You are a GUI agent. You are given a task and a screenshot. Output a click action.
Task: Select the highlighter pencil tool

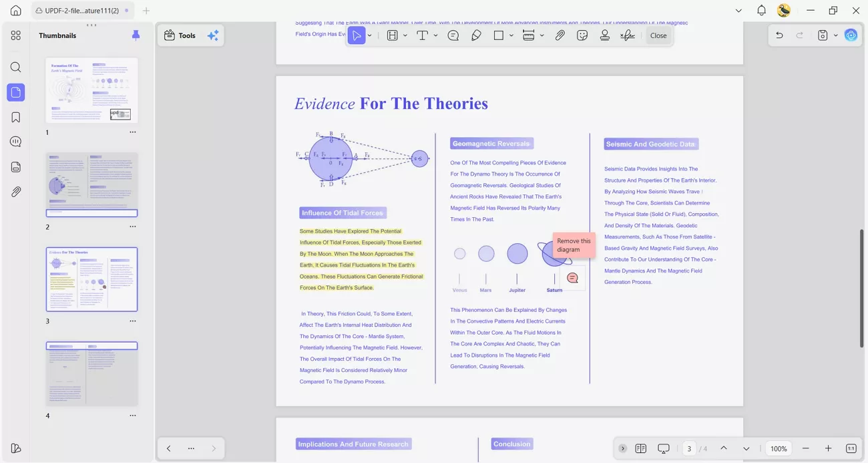pos(475,35)
